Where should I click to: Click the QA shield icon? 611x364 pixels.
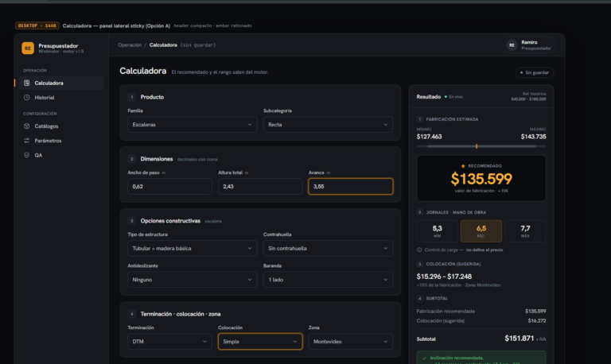26,155
